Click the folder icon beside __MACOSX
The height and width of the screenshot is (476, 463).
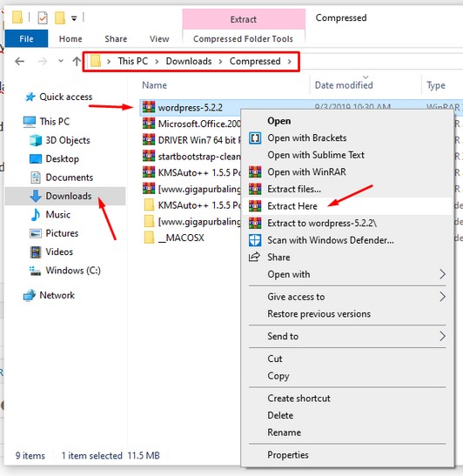click(149, 238)
